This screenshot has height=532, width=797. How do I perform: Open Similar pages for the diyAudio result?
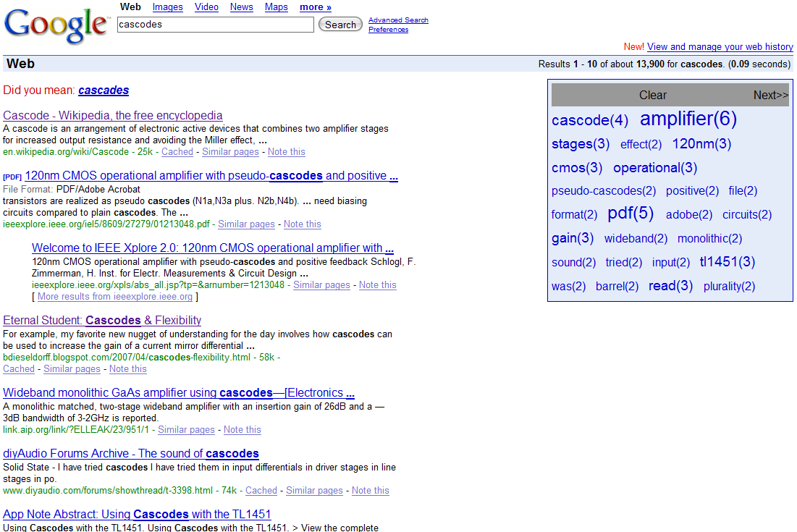(315, 490)
